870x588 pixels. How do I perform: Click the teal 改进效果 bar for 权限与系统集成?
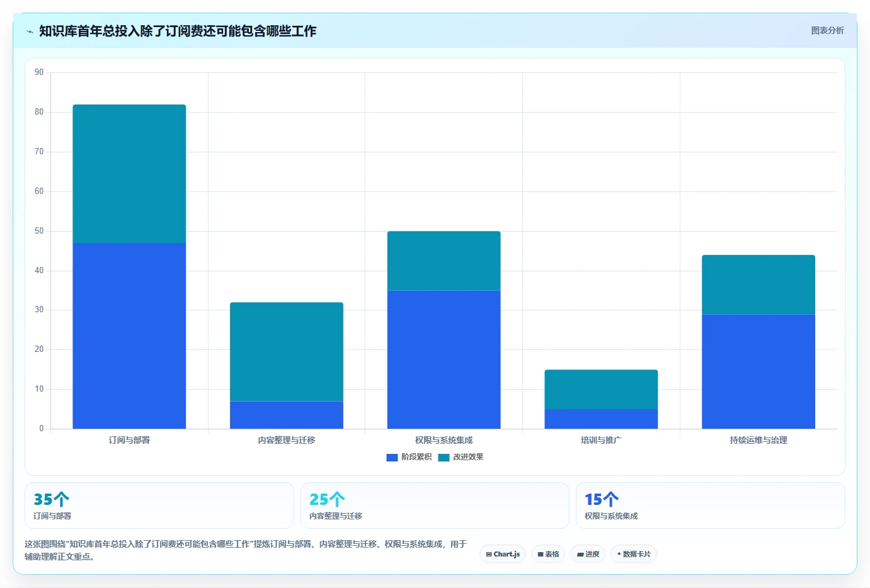(444, 261)
